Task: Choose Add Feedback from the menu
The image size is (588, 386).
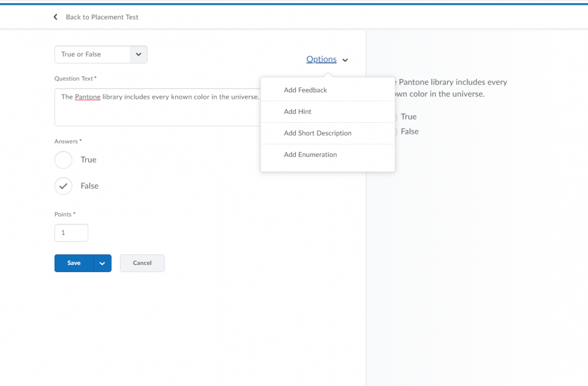Action: (304, 90)
